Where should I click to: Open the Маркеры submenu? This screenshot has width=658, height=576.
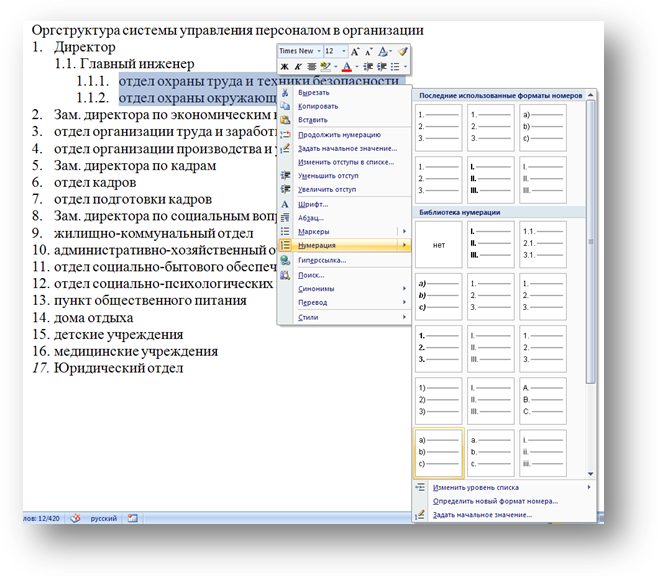pyautogui.click(x=344, y=232)
